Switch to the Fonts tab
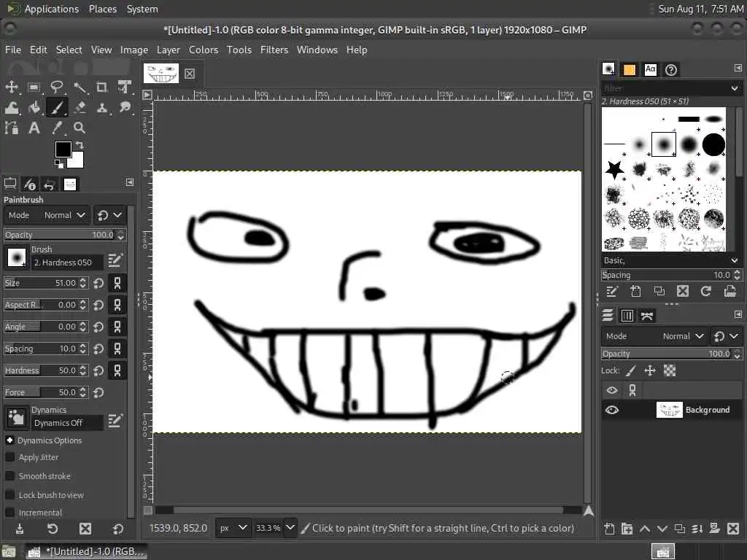747x560 pixels. coord(650,70)
